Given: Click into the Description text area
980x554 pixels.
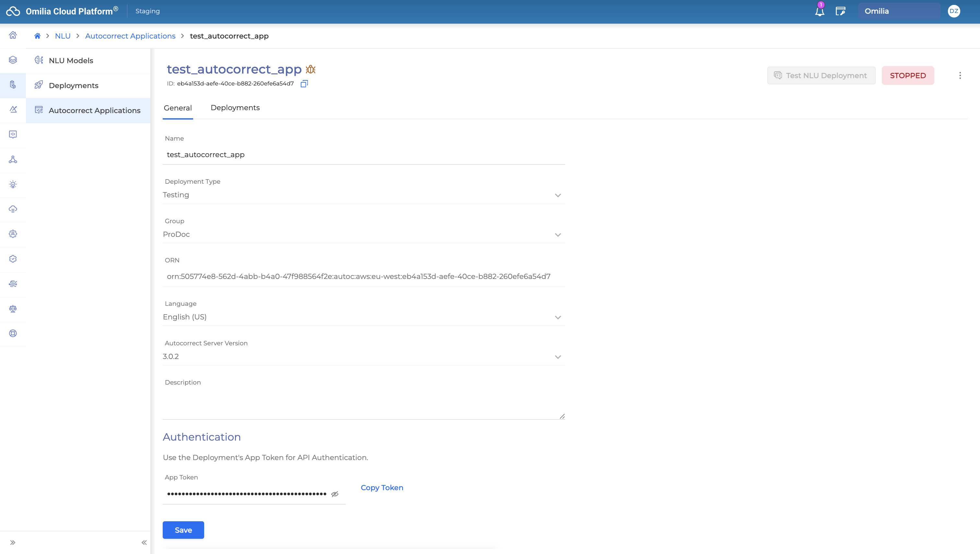Looking at the screenshot, I should coord(364,403).
